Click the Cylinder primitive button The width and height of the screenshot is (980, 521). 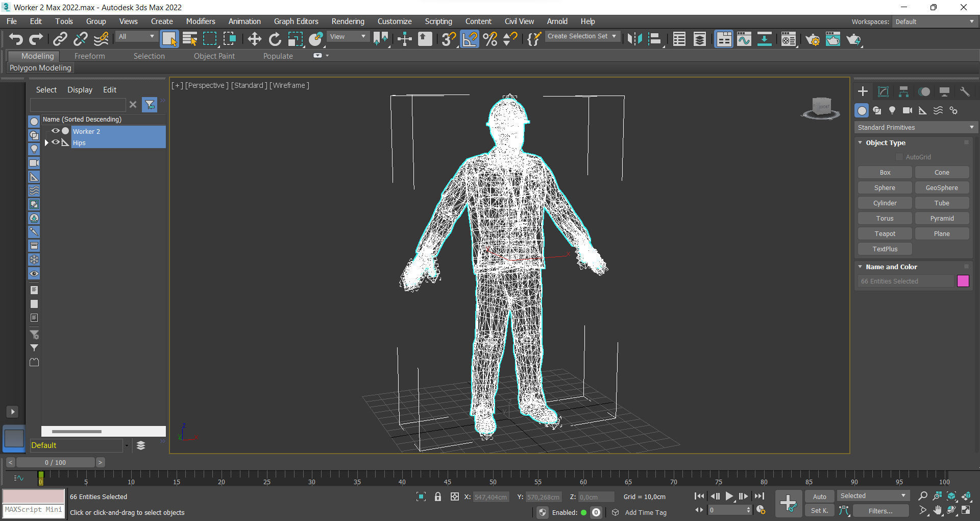[x=885, y=203]
